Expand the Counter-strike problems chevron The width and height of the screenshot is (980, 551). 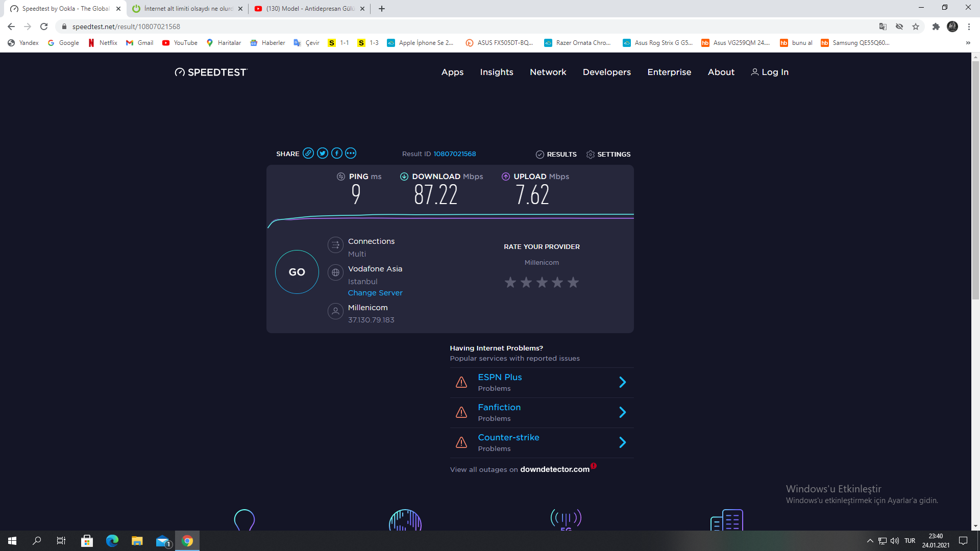[x=622, y=442]
